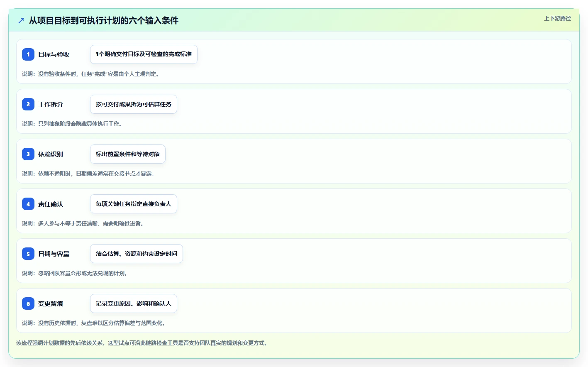
Task: Select step badge number 2
Action: tap(28, 104)
